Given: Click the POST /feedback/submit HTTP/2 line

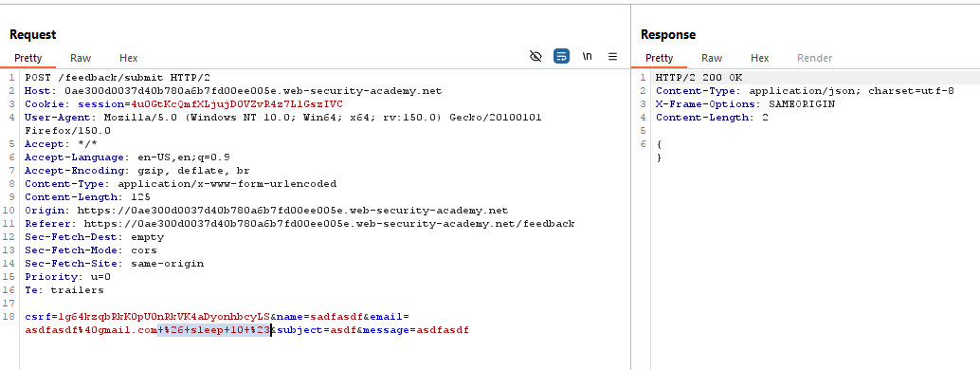Looking at the screenshot, I should click(x=118, y=78).
